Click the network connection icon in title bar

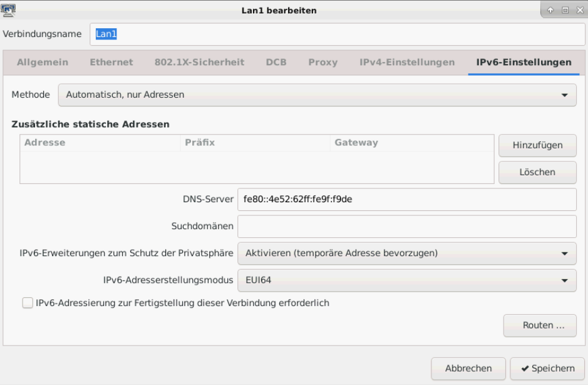pos(8,10)
